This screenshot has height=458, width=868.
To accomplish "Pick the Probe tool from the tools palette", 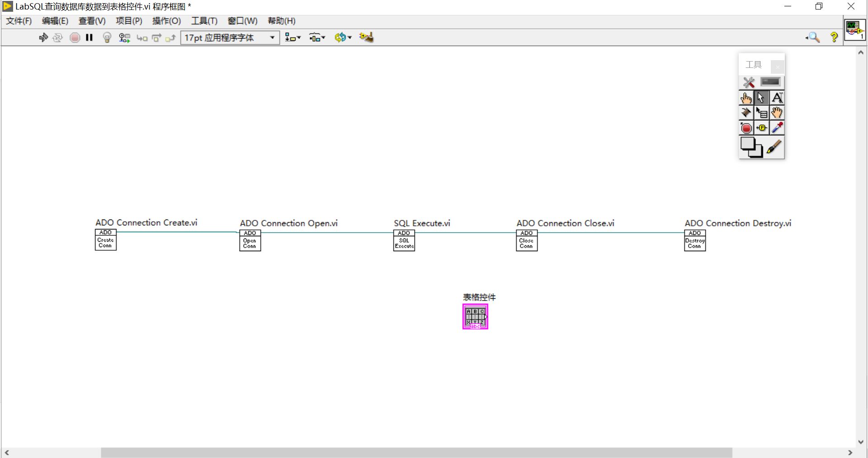I will [x=761, y=128].
